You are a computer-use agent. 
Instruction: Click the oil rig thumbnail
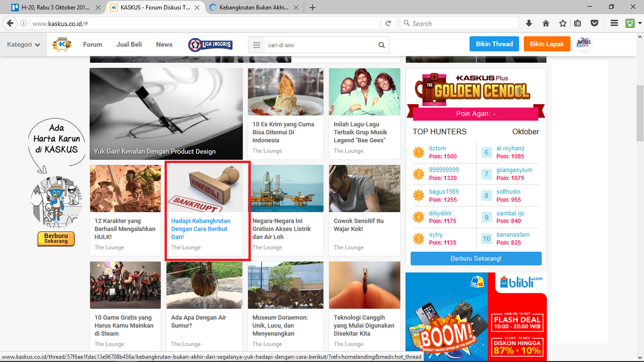click(286, 188)
